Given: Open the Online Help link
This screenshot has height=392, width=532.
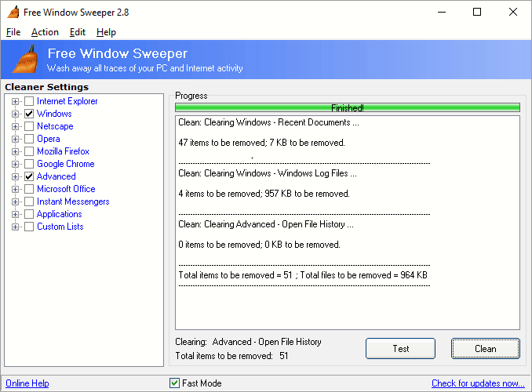Looking at the screenshot, I should [x=27, y=383].
